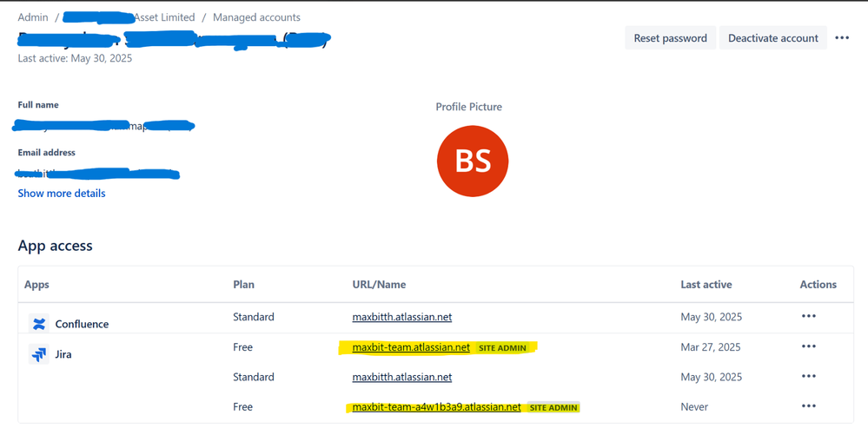The height and width of the screenshot is (435, 868).
Task: Click the Standard plan in Confluence row
Action: pos(254,317)
